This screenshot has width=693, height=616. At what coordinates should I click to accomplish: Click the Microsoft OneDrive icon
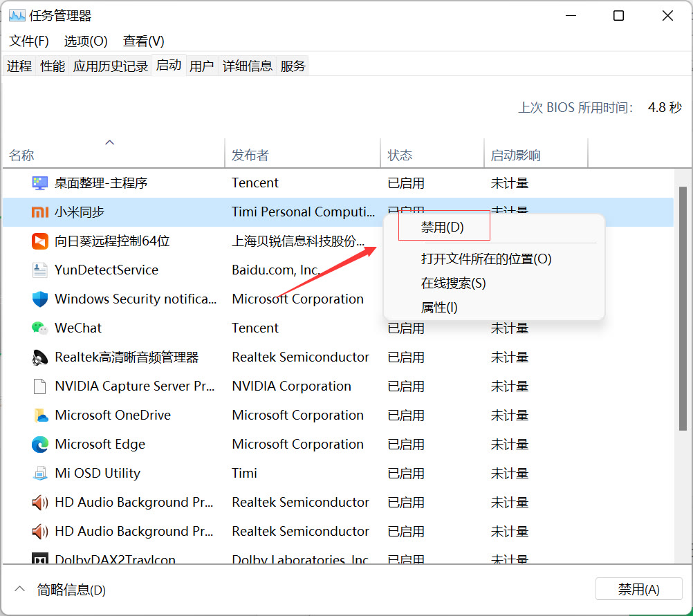(39, 415)
